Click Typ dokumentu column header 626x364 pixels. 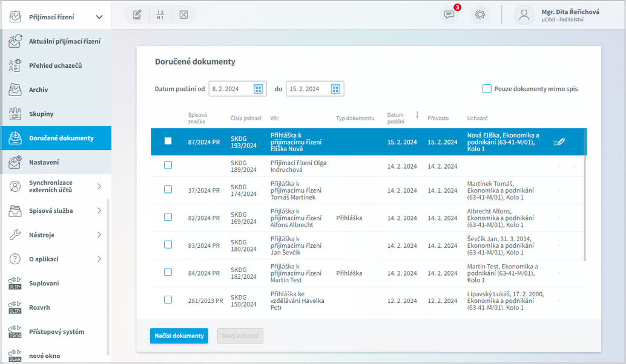click(x=355, y=118)
